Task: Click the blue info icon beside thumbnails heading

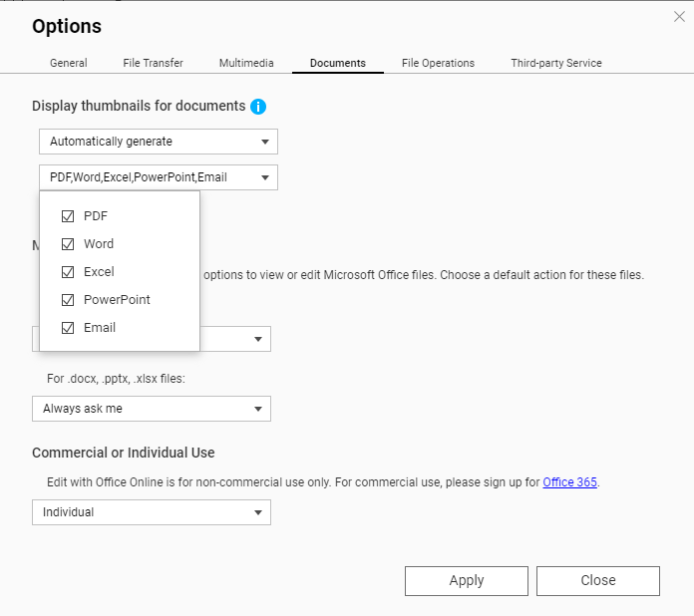Action: (258, 107)
